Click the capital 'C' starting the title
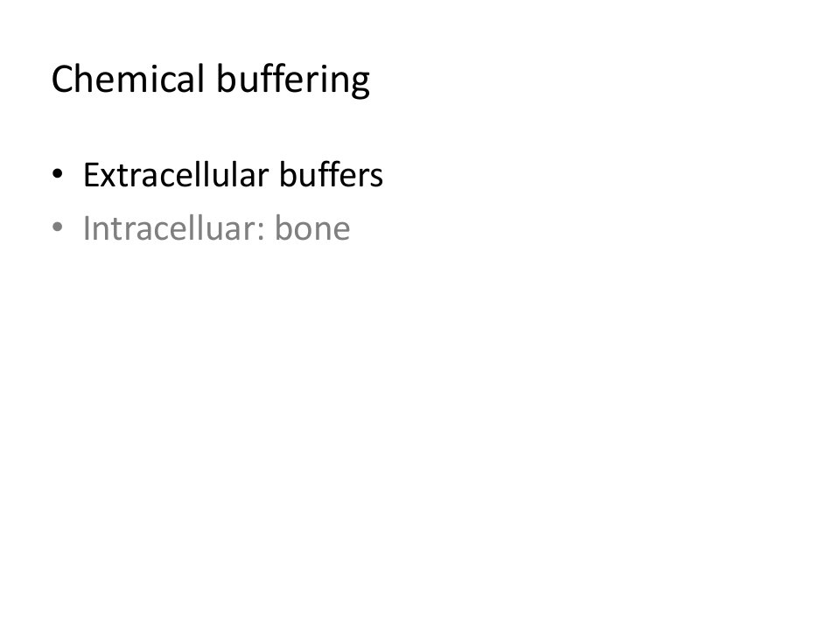Viewport: 840px width, 630px height. tap(62, 79)
